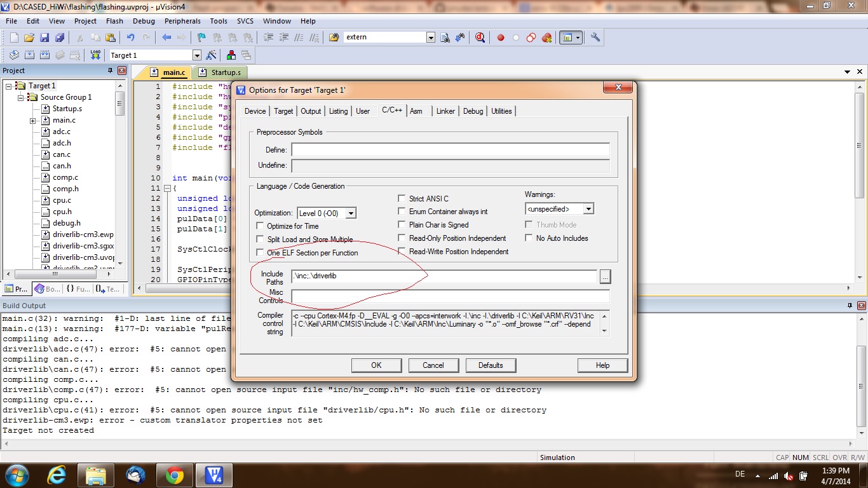Insert a breakpoint with the red dot icon
Viewport: 868px width, 488px height.
(501, 37)
